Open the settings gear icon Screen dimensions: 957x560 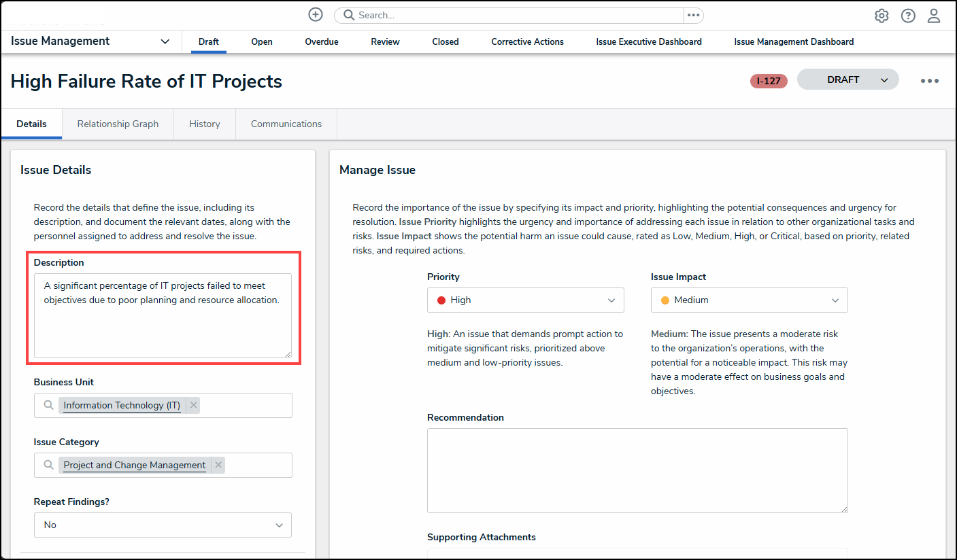tap(882, 16)
